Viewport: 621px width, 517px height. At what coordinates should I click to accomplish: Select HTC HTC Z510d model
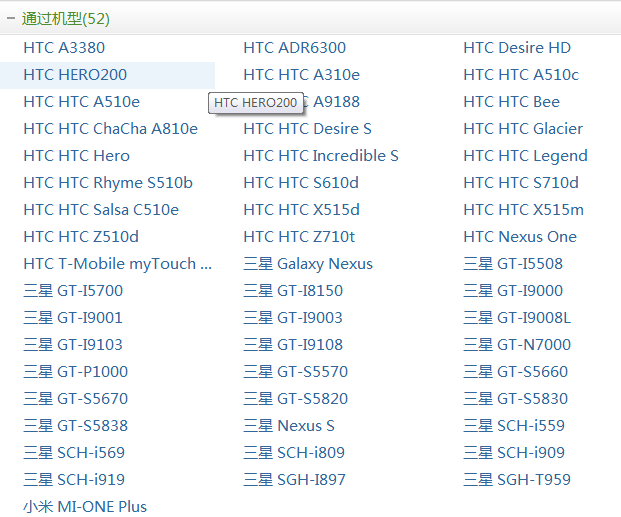[81, 237]
